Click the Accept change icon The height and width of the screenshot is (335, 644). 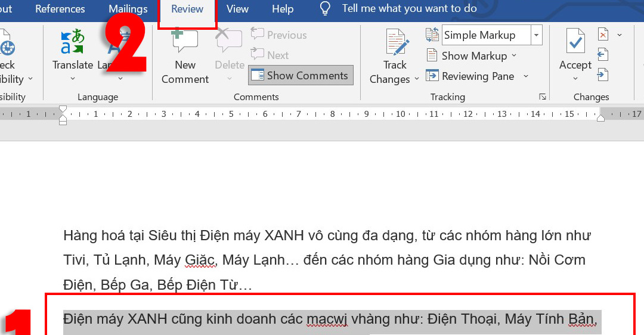pyautogui.click(x=575, y=41)
